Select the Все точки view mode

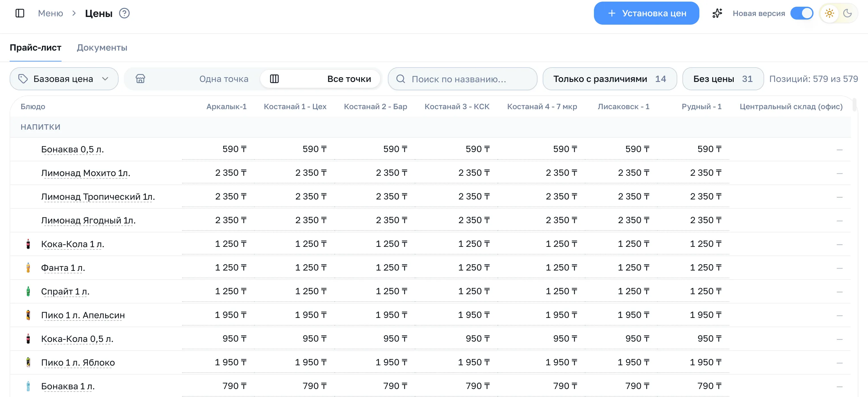click(321, 79)
